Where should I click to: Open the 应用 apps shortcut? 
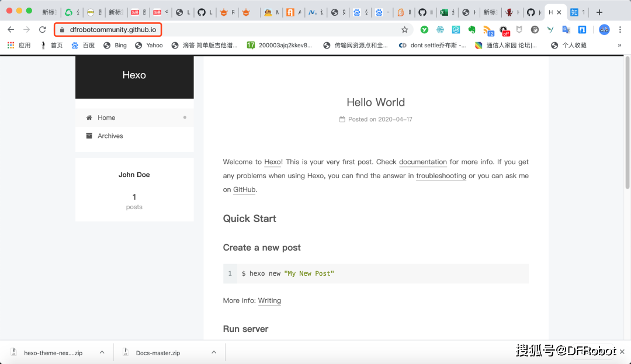point(19,46)
